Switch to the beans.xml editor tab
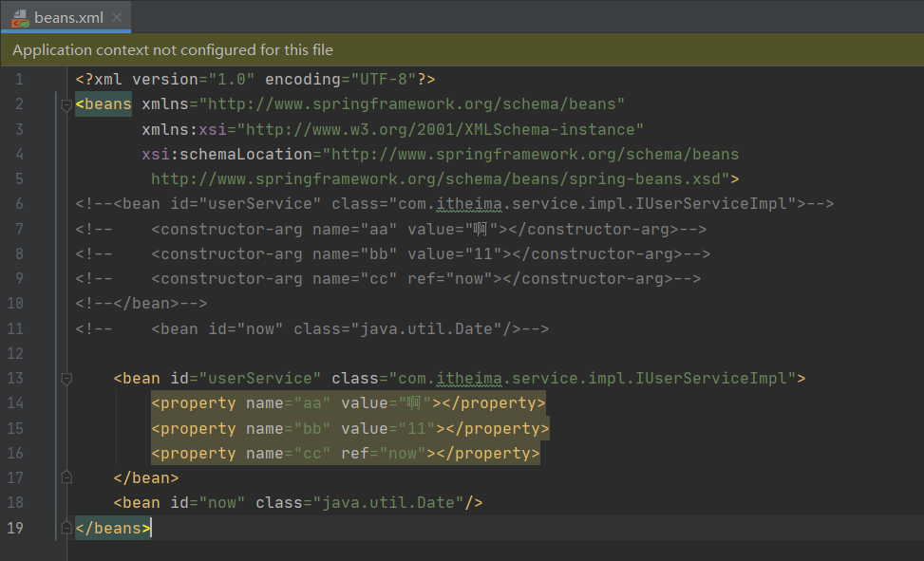Image resolution: width=924 pixels, height=561 pixels. [68, 18]
